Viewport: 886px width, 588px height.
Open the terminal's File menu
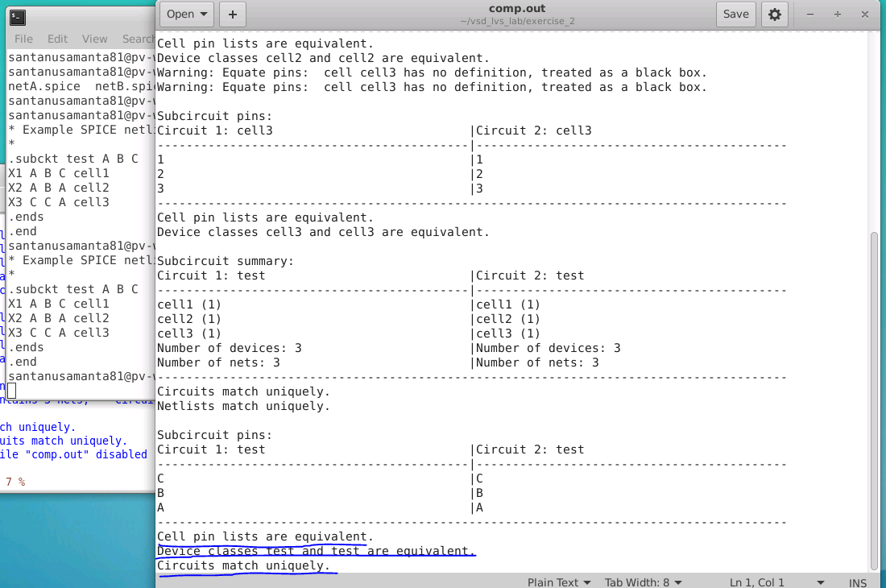pos(23,39)
